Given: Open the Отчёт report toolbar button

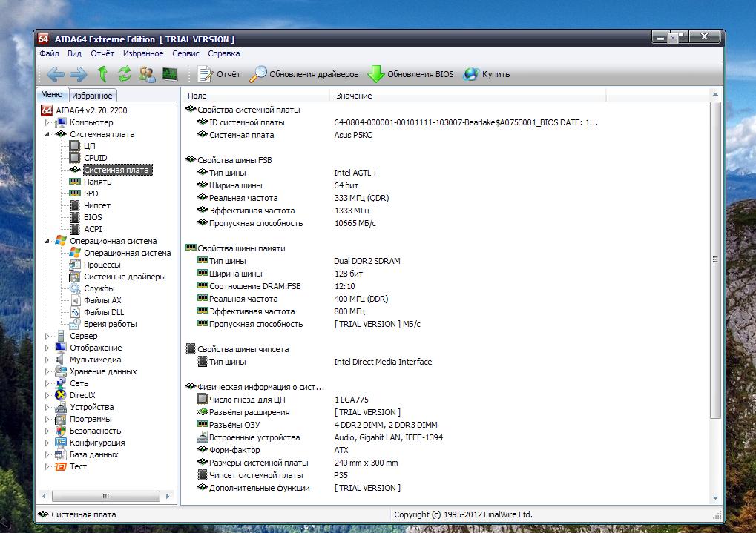Looking at the screenshot, I should point(219,74).
